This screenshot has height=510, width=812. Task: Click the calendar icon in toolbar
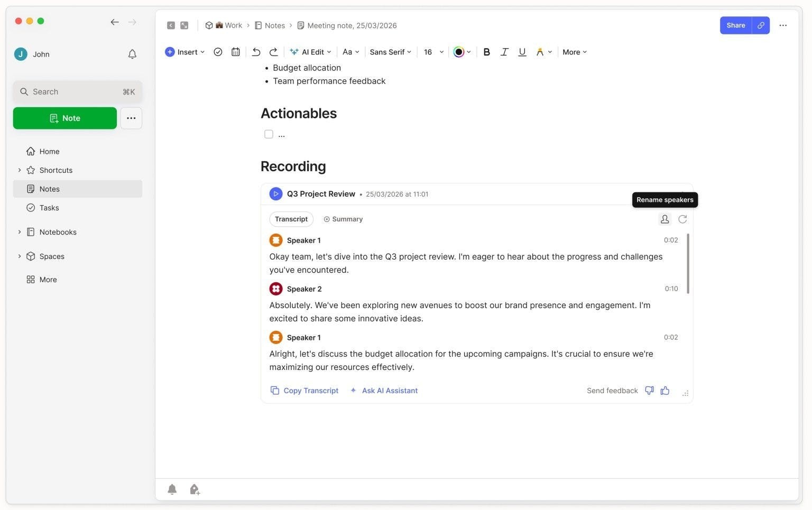(x=236, y=52)
